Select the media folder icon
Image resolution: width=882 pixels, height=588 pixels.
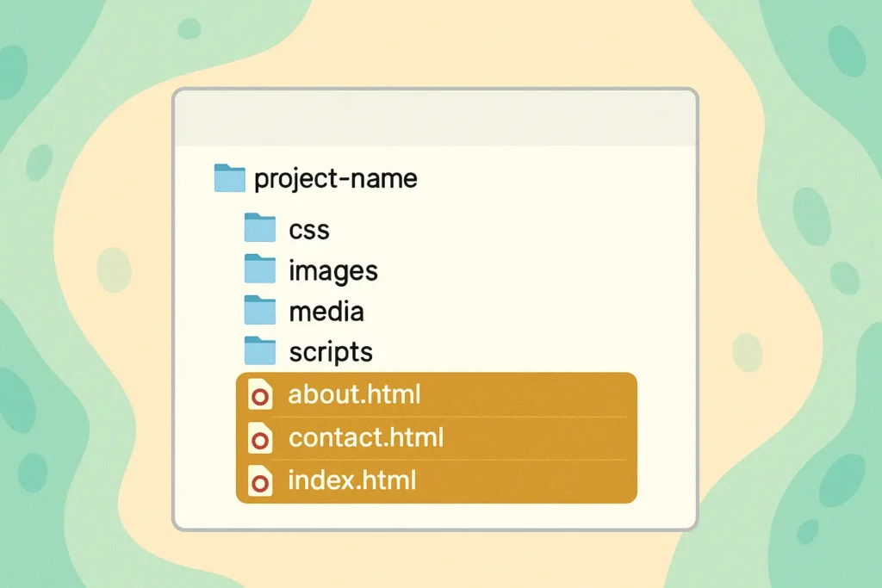click(x=260, y=310)
